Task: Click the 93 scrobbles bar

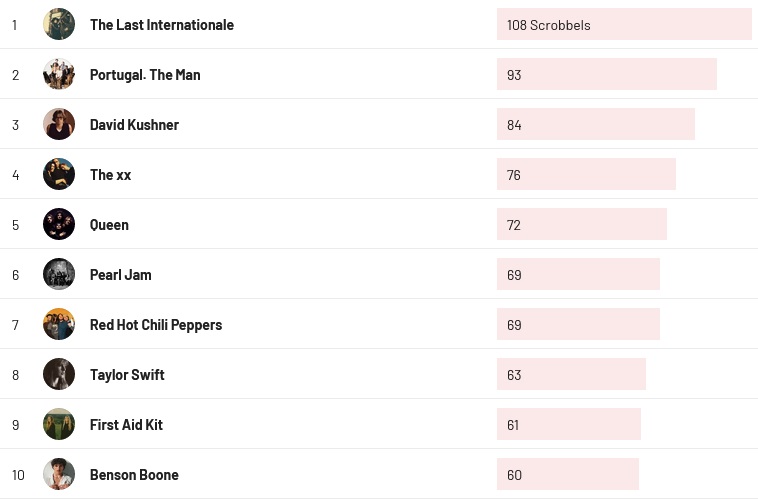Action: click(x=606, y=75)
